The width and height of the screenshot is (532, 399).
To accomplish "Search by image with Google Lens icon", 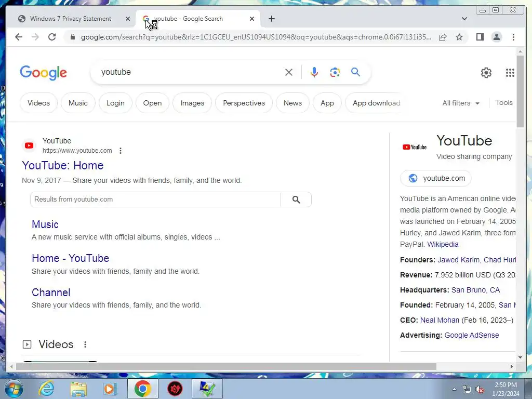I will (x=335, y=72).
